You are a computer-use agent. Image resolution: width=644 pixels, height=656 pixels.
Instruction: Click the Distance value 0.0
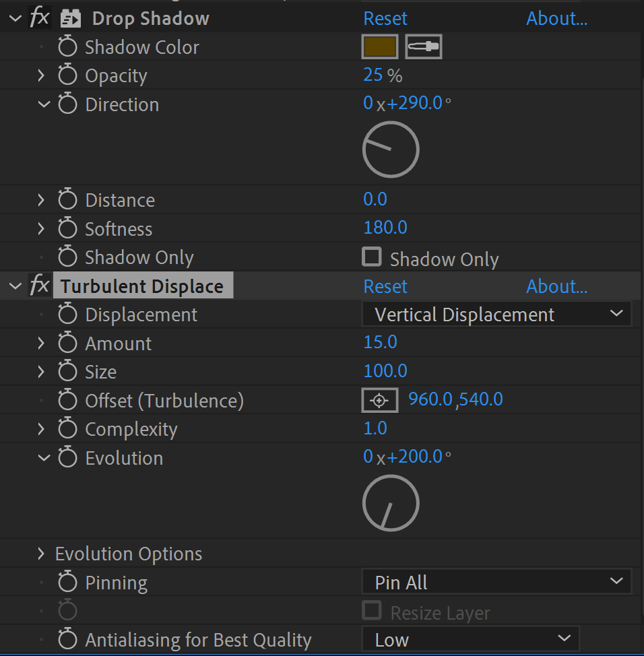[375, 199]
